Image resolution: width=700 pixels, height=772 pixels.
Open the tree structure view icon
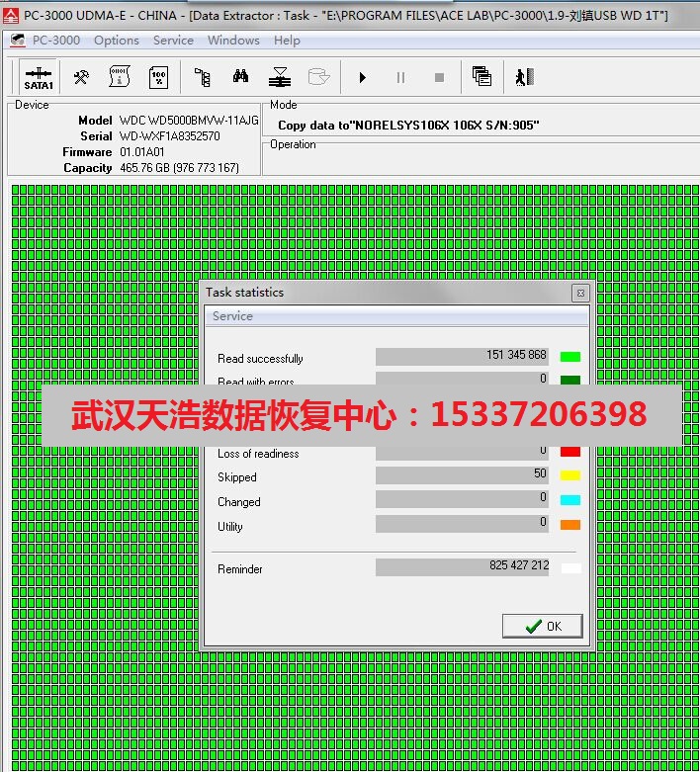pos(202,77)
